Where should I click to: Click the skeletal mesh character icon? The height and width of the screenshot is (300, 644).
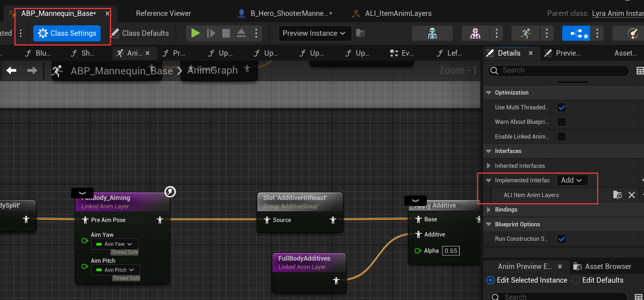coord(475,33)
